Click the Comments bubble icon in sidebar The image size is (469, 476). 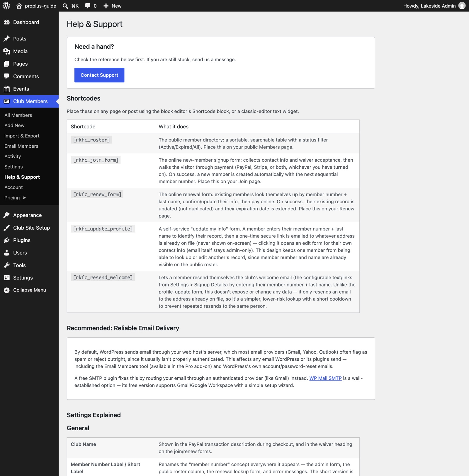(x=7, y=76)
